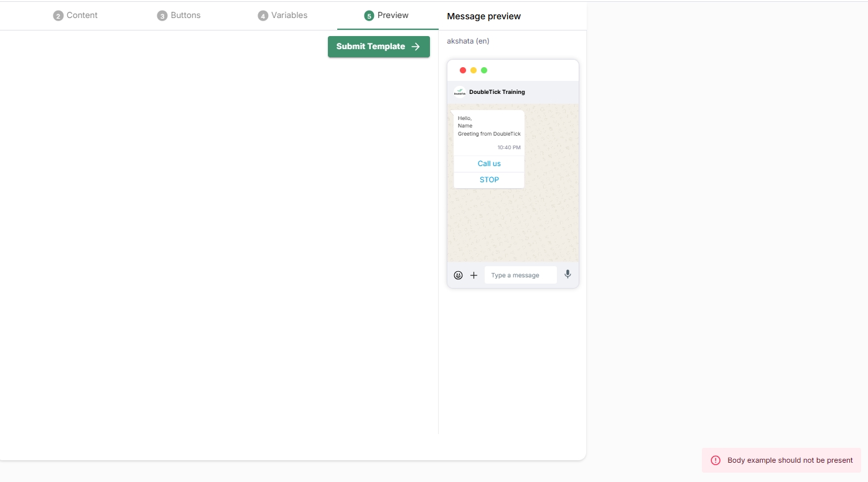The height and width of the screenshot is (482, 868).
Task: Open the Variables step tab
Action: point(282,16)
